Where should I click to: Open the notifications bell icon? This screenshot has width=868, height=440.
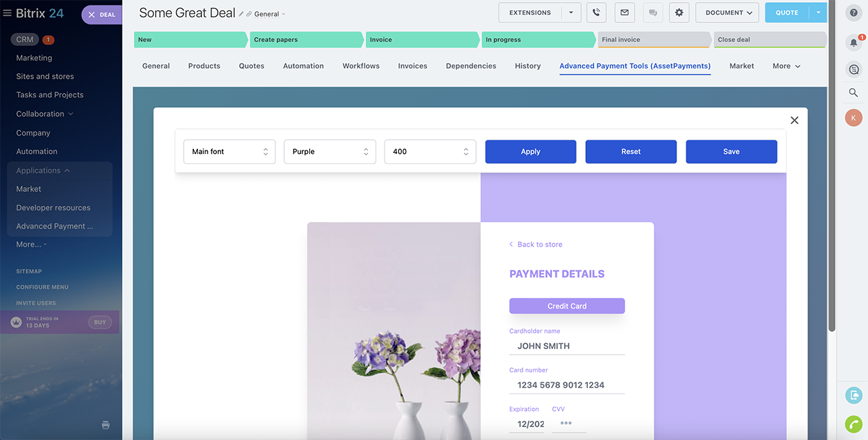pyautogui.click(x=854, y=42)
